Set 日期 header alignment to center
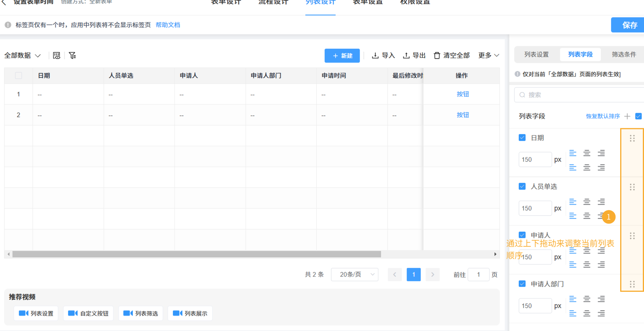 (x=587, y=153)
